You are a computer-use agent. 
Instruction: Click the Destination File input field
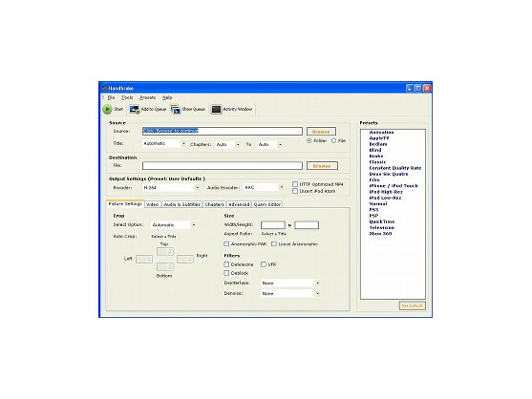point(223,166)
